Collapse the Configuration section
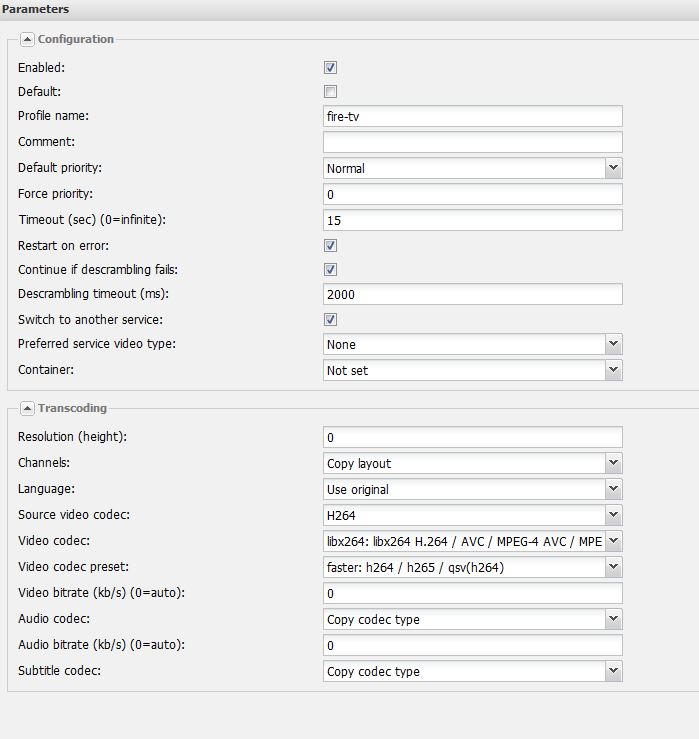 [x=27, y=40]
